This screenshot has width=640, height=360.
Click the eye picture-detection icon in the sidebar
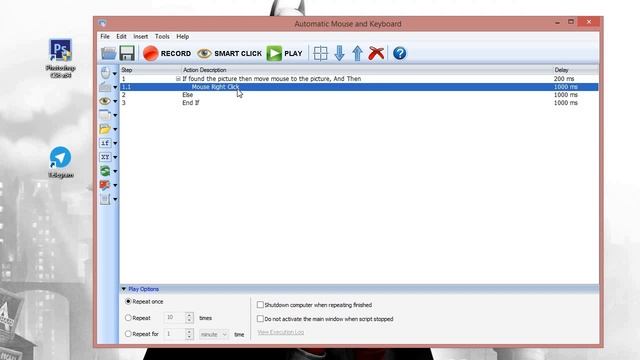[x=105, y=101]
